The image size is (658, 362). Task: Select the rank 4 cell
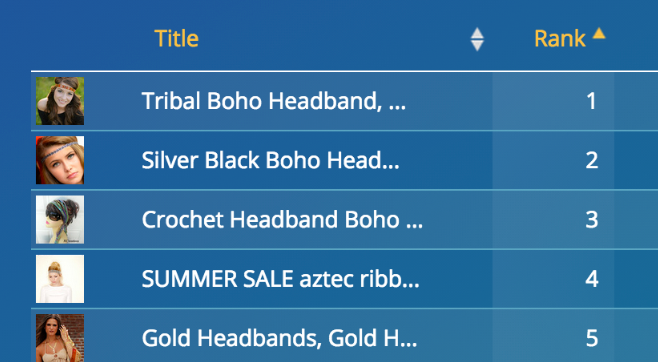(x=553, y=279)
